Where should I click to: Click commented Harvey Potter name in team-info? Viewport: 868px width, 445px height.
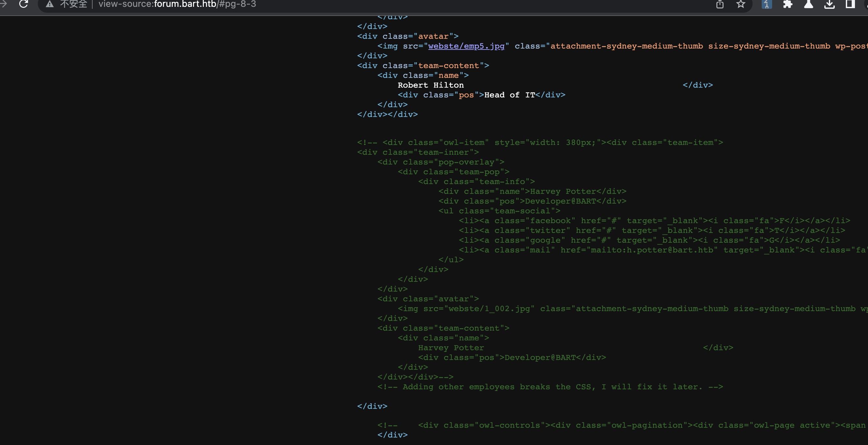pyautogui.click(x=563, y=192)
